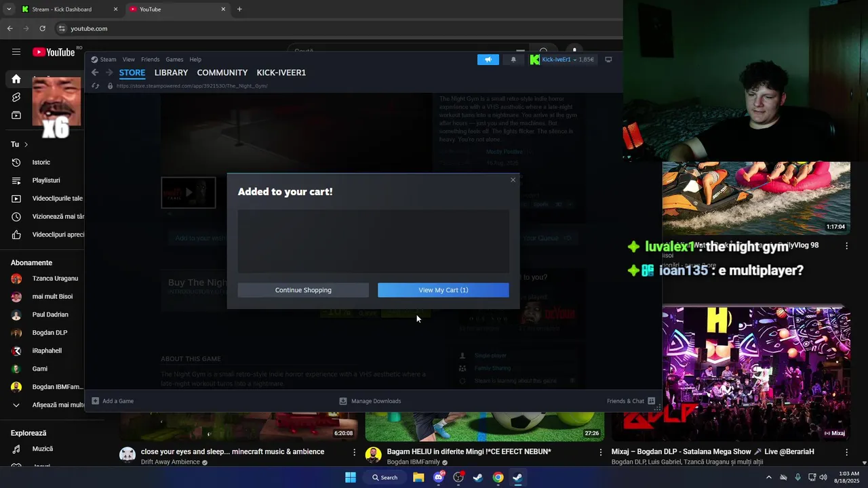This screenshot has height=488, width=868.
Task: Open Istoric in YouTube sidebar
Action: pos(42,163)
